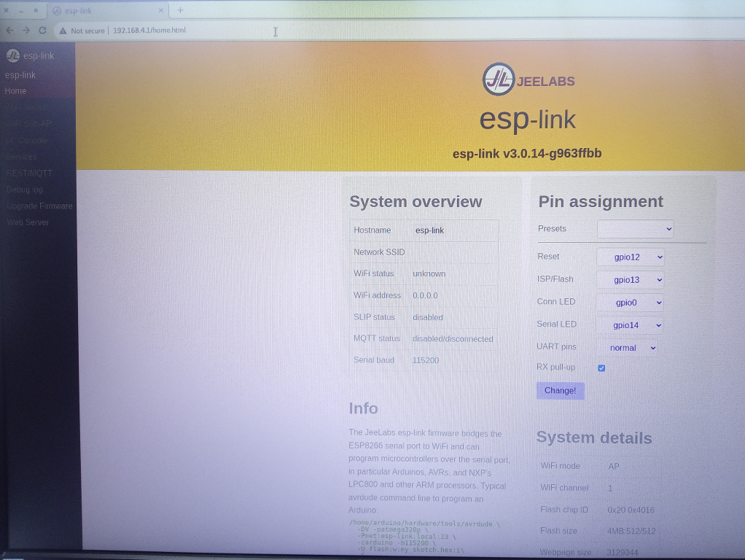Screen dimensions: 745x560
Task: Open µC Console in sidebar menu
Action: point(26,140)
